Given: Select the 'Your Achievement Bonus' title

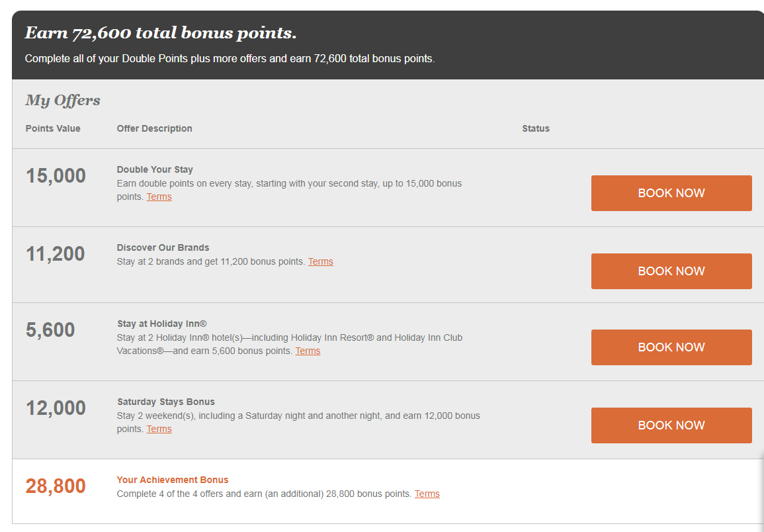Looking at the screenshot, I should tap(173, 479).
